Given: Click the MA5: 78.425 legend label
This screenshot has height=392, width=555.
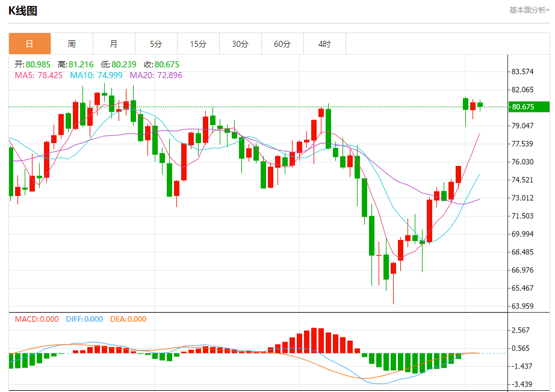Looking at the screenshot, I should (39, 75).
